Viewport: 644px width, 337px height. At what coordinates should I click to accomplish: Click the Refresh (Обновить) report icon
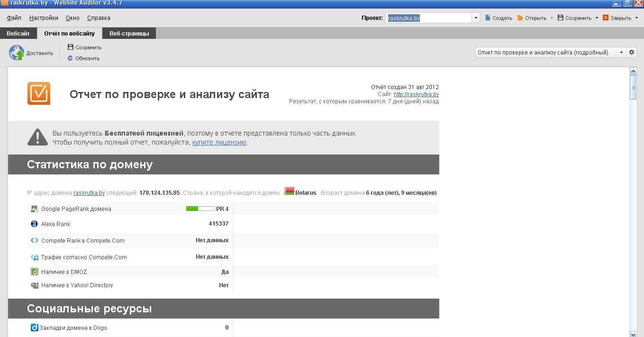[71, 58]
